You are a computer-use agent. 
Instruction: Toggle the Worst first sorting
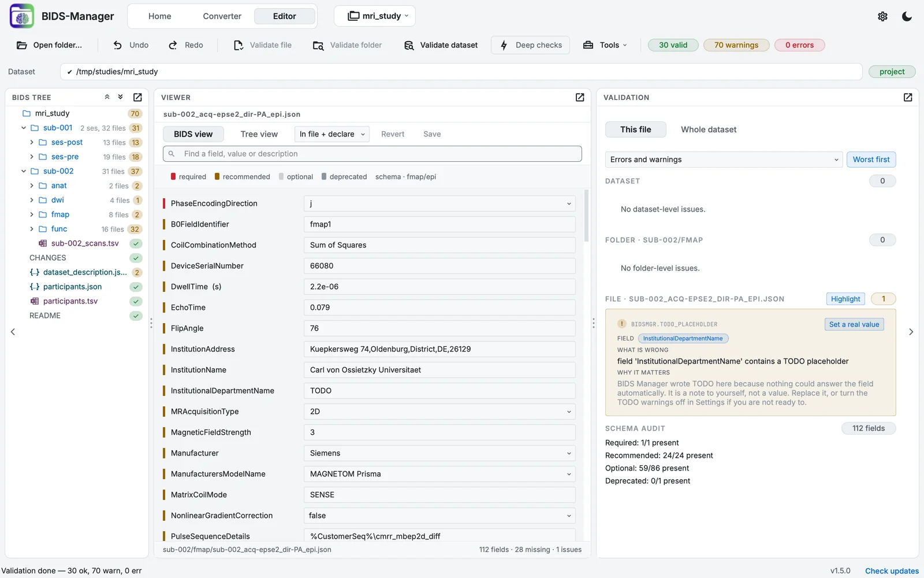coord(871,160)
